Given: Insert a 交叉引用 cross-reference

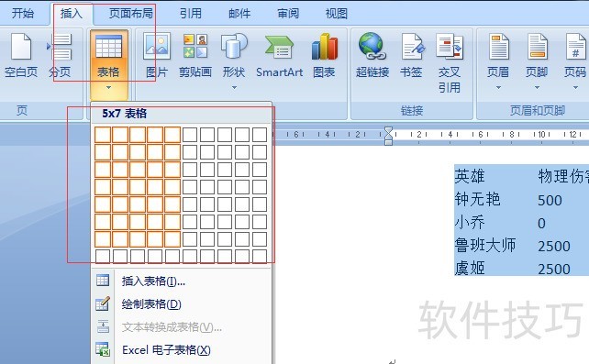Looking at the screenshot, I should click(x=450, y=63).
